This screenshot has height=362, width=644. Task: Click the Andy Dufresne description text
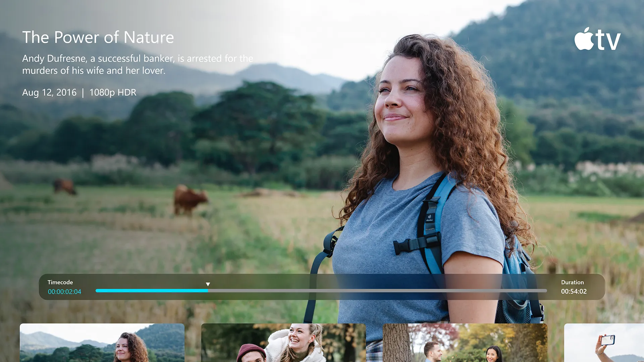tap(138, 64)
